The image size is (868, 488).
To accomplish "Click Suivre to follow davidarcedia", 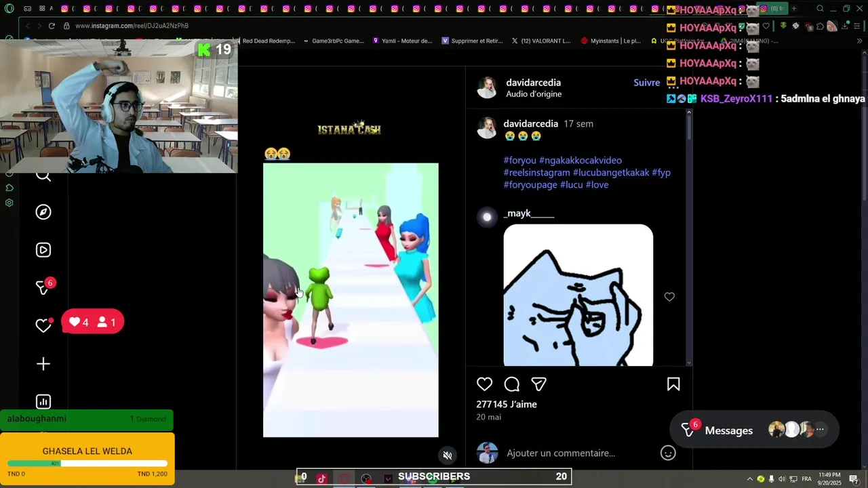I will click(x=646, y=83).
